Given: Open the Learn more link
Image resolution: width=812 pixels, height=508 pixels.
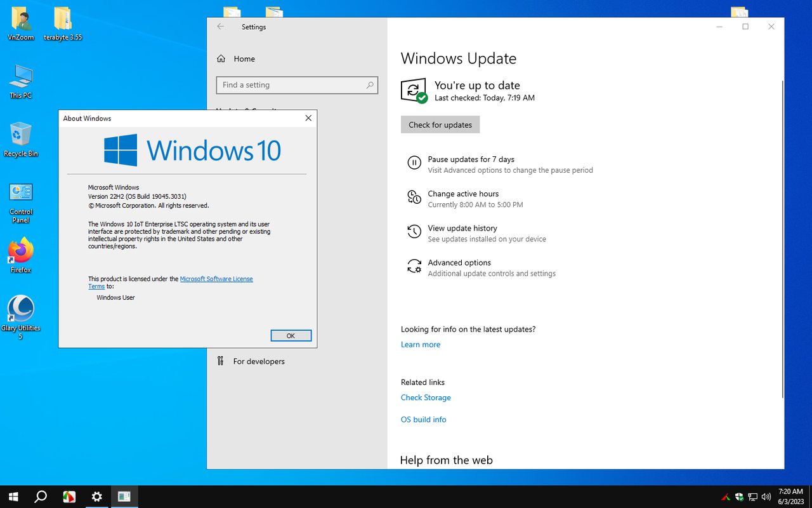Looking at the screenshot, I should 421,344.
